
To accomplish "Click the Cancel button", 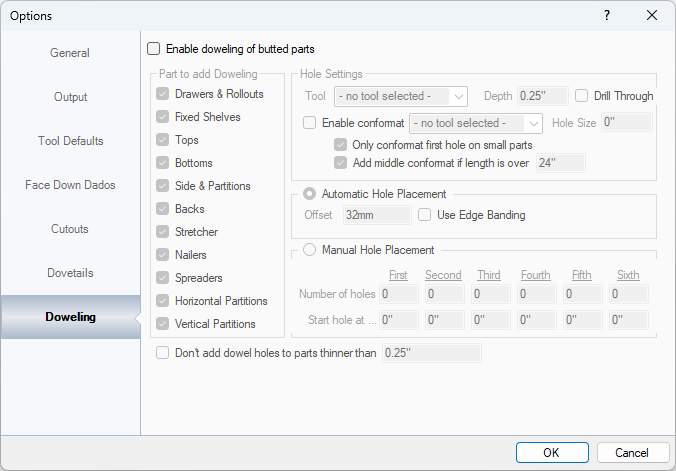I will (632, 453).
